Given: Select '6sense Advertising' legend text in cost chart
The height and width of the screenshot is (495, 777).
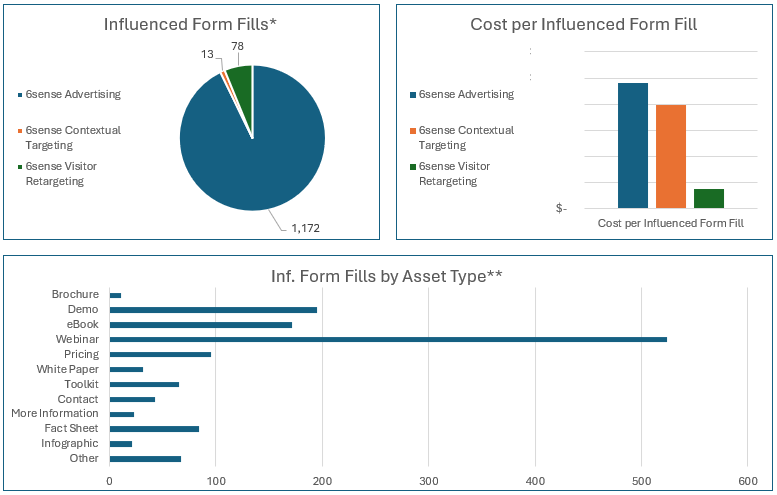Looking at the screenshot, I should point(466,94).
